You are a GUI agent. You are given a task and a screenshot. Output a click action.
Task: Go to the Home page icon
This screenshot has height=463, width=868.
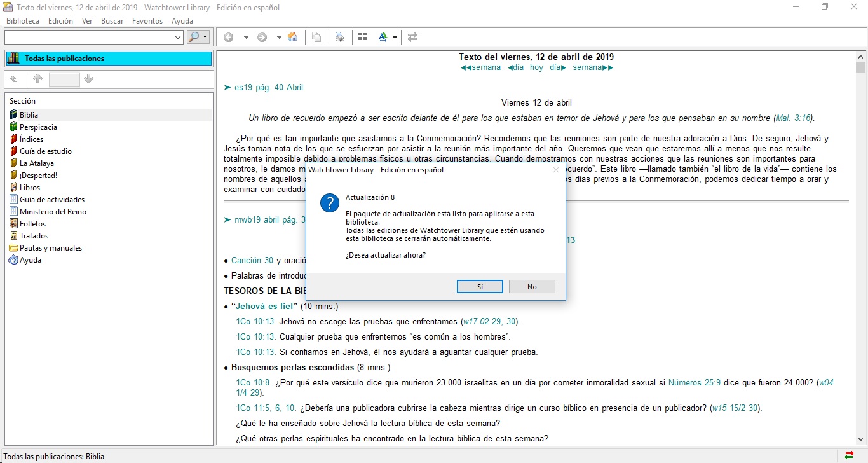click(x=292, y=38)
